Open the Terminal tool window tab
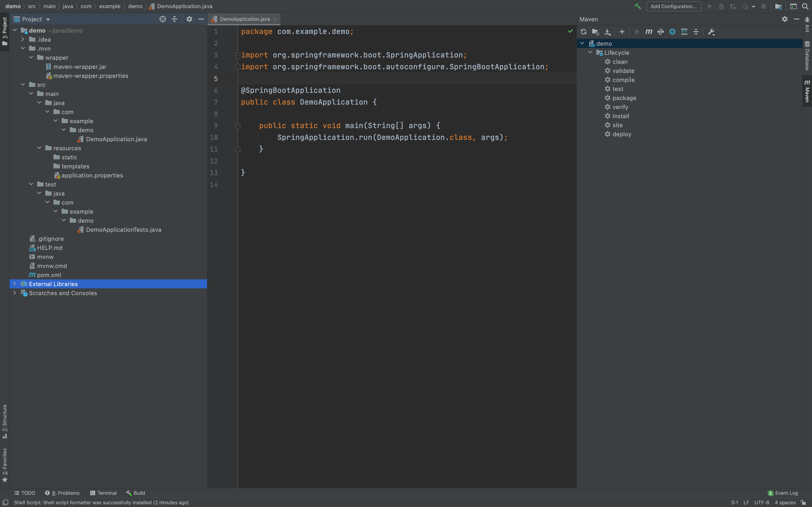Screen dimensions: 812x507 (103, 493)
